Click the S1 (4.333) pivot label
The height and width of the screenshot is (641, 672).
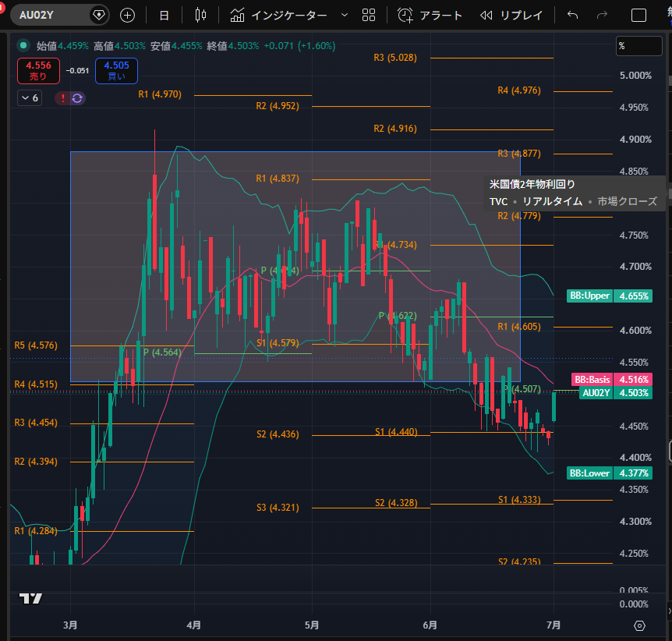(519, 500)
